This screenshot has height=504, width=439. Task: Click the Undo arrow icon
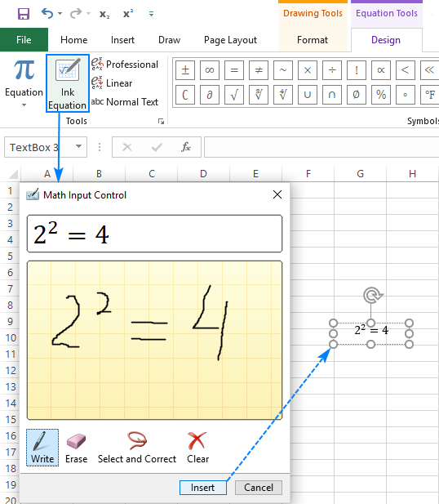pyautogui.click(x=47, y=14)
